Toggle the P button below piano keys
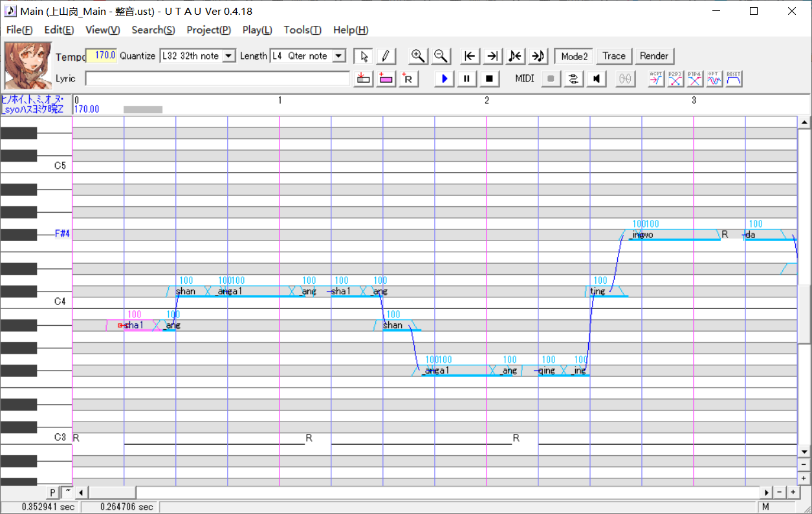This screenshot has height=514, width=812. 53,493
